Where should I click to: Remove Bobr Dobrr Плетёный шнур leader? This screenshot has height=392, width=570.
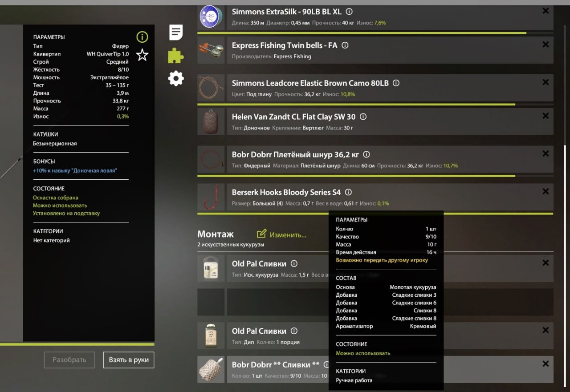(546, 154)
